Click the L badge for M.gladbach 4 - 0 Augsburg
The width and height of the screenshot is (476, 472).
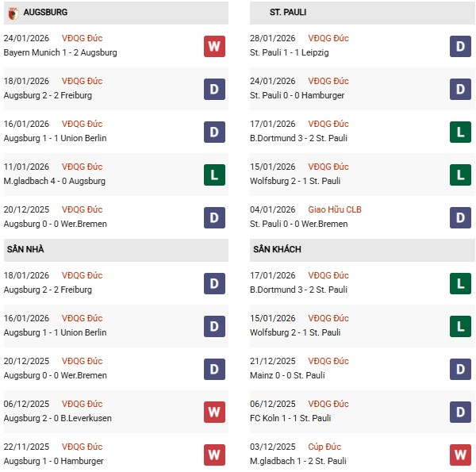coord(214,175)
